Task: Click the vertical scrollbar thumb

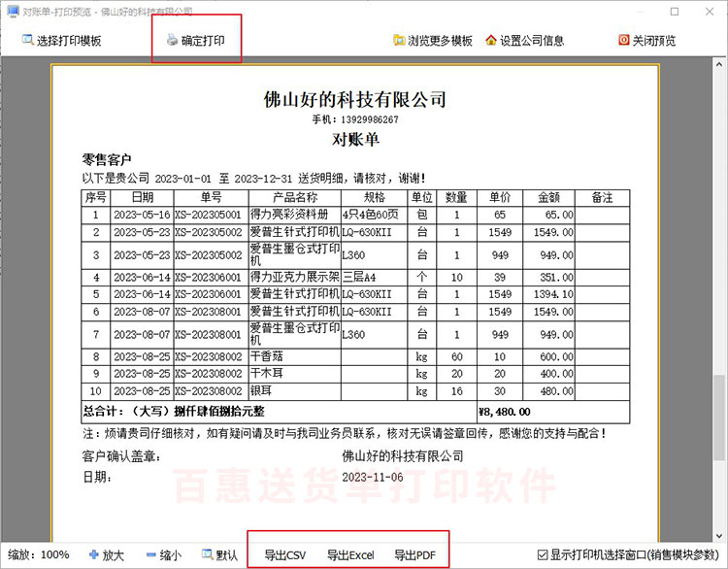Action: [x=718, y=418]
